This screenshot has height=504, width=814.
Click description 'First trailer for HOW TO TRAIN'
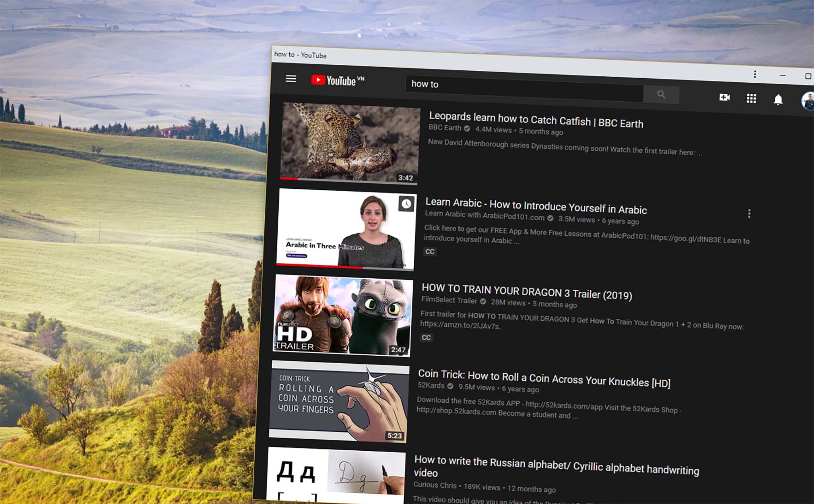[x=582, y=320]
